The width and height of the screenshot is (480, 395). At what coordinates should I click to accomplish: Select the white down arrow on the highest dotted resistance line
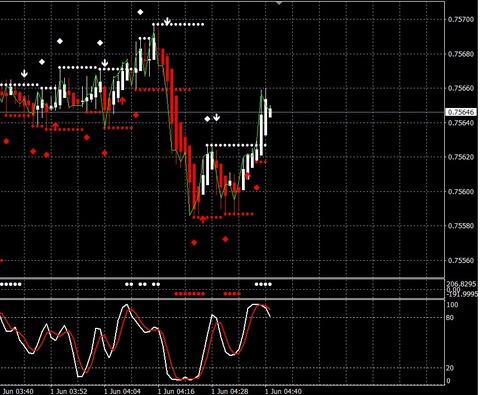pyautogui.click(x=167, y=22)
